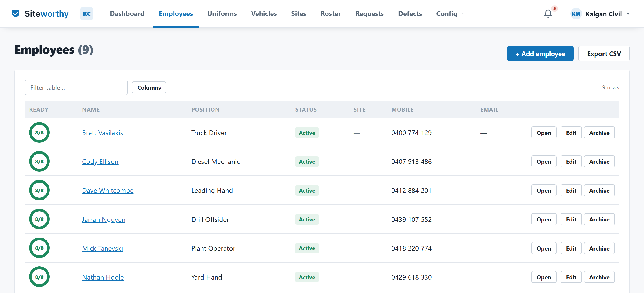Click Export CSV
Screen dimensions: 644x293
pyautogui.click(x=604, y=53)
